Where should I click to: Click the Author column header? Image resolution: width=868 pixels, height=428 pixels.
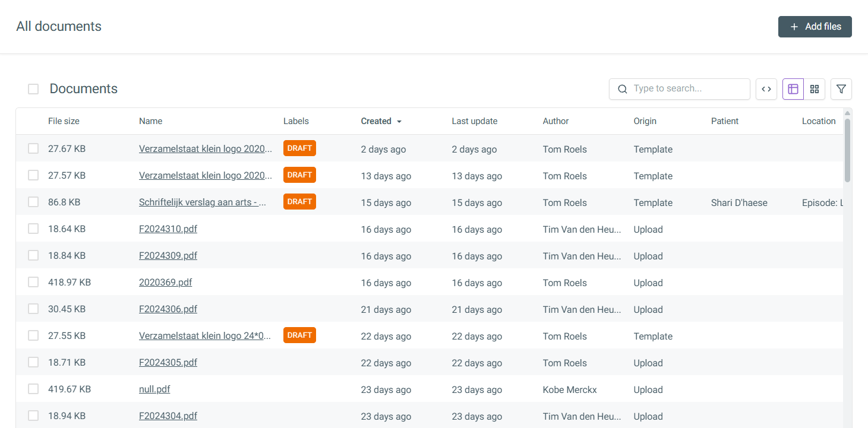point(555,121)
